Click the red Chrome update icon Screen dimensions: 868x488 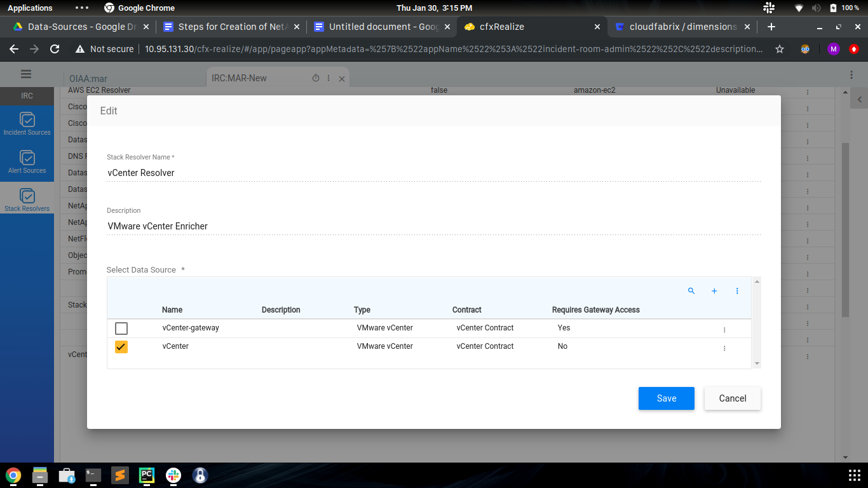(854, 49)
